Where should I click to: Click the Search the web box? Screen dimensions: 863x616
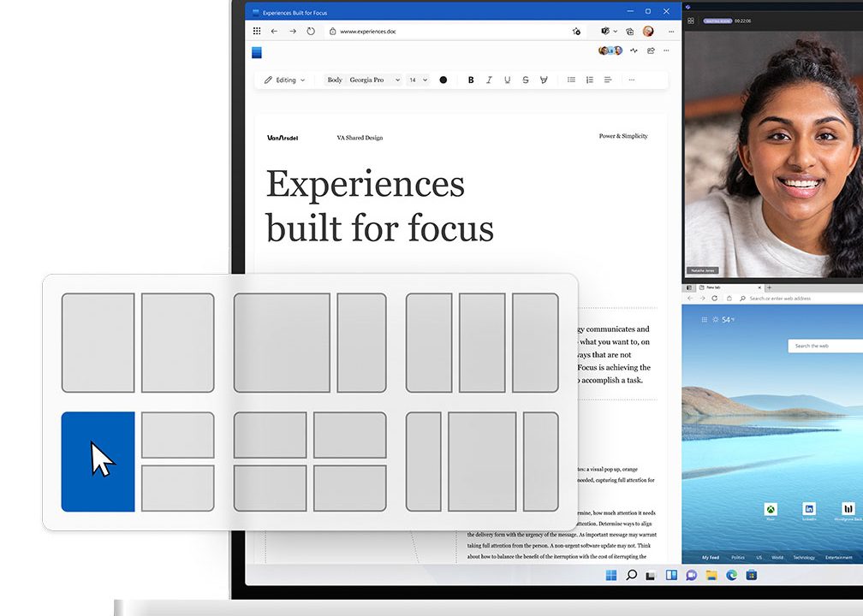[x=825, y=346]
